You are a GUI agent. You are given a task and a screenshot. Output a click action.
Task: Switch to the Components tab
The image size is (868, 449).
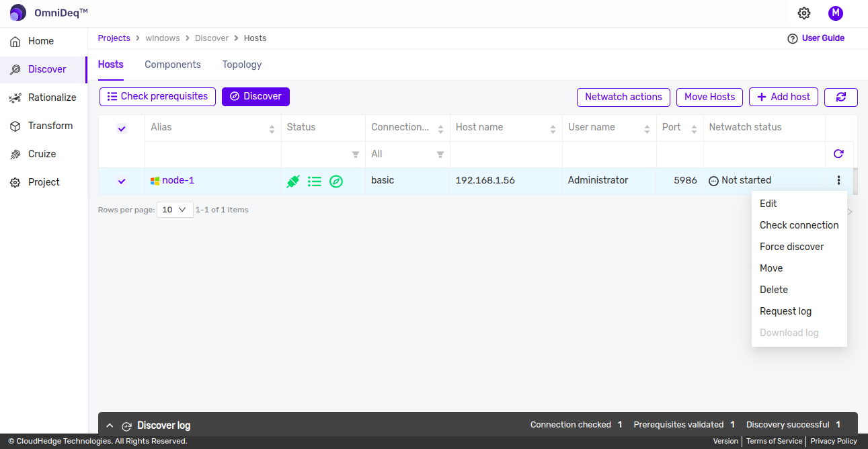(173, 65)
